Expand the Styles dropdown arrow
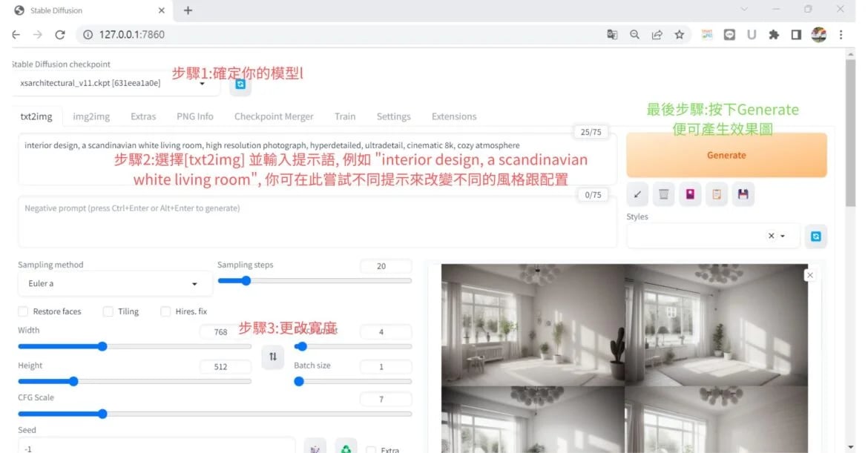 point(783,237)
